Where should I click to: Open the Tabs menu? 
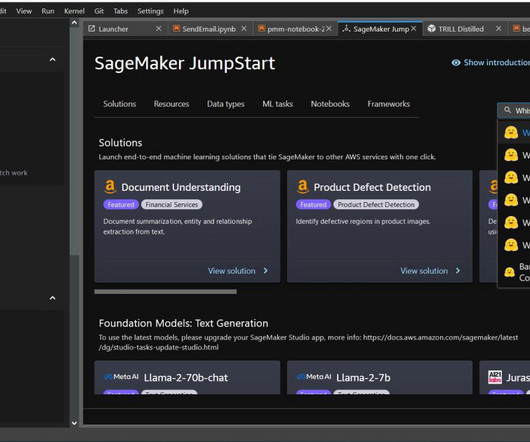[x=121, y=11]
